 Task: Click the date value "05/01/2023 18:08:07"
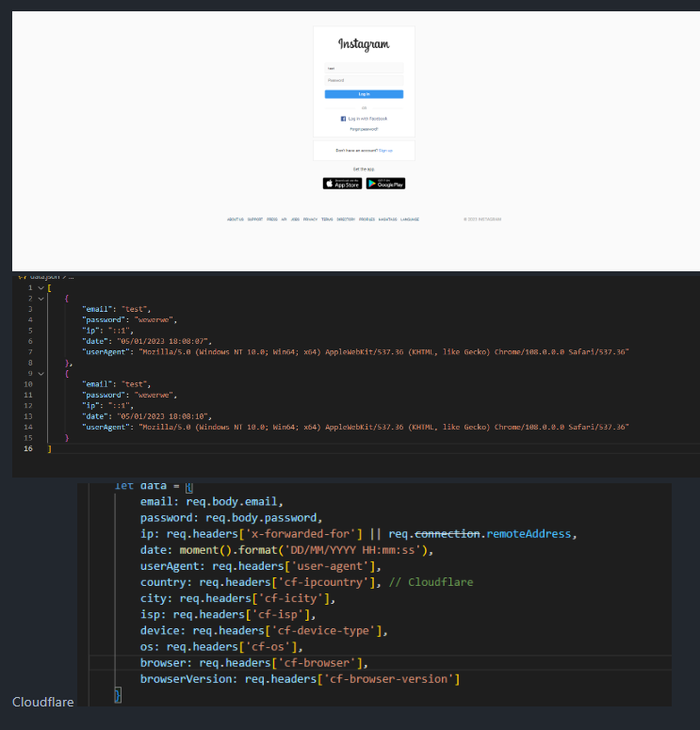[x=165, y=341]
